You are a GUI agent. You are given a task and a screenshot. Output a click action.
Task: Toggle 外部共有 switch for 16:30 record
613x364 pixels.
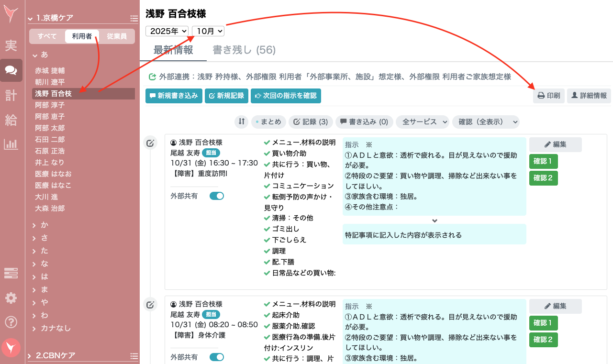pos(216,196)
